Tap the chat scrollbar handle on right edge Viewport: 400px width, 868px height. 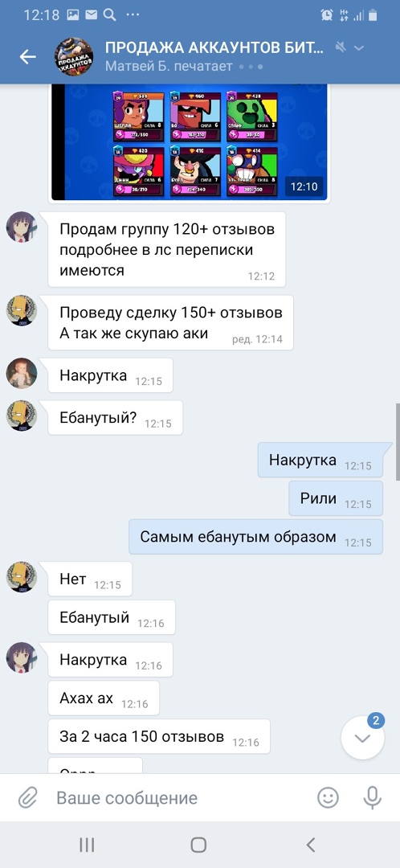(x=398, y=442)
